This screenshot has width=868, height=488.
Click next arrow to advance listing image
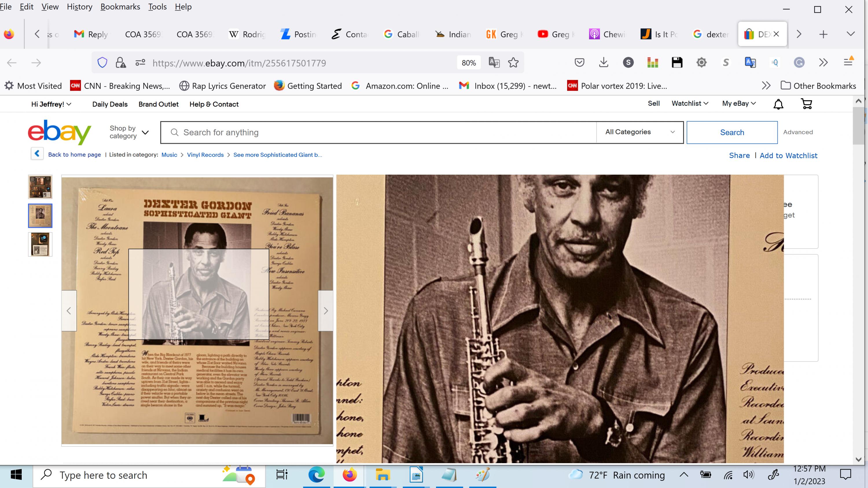pos(325,310)
